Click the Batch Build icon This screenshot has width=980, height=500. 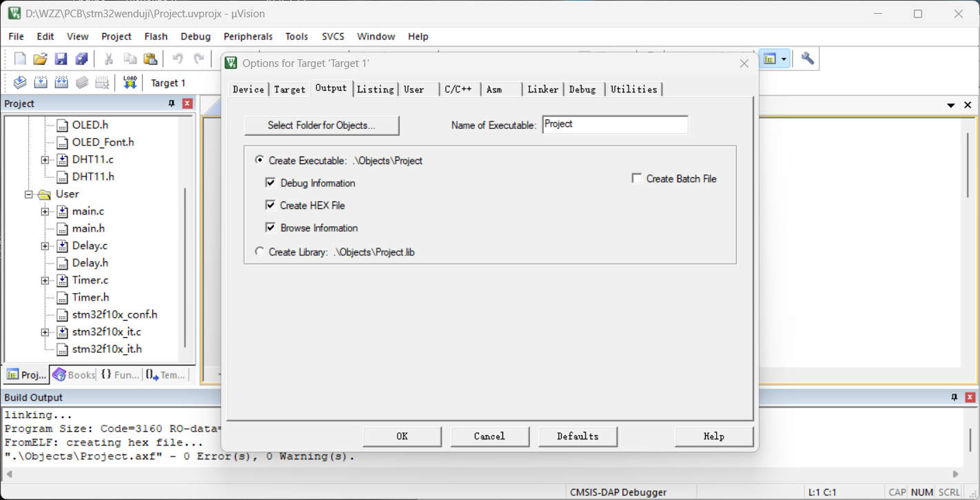82,83
